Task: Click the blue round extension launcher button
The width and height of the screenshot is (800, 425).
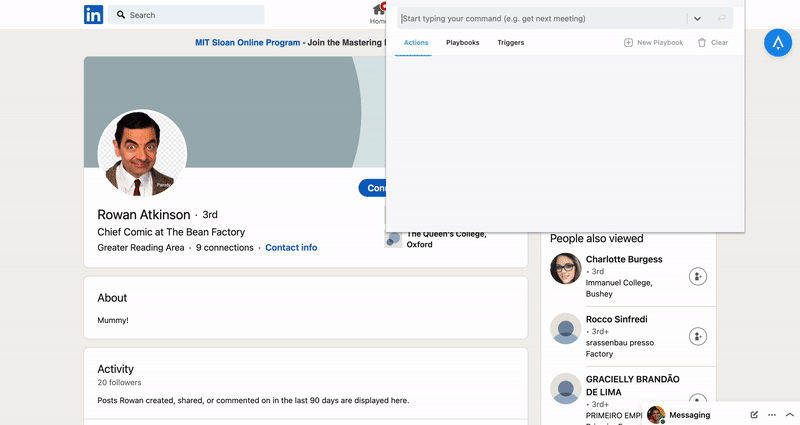Action: click(778, 42)
